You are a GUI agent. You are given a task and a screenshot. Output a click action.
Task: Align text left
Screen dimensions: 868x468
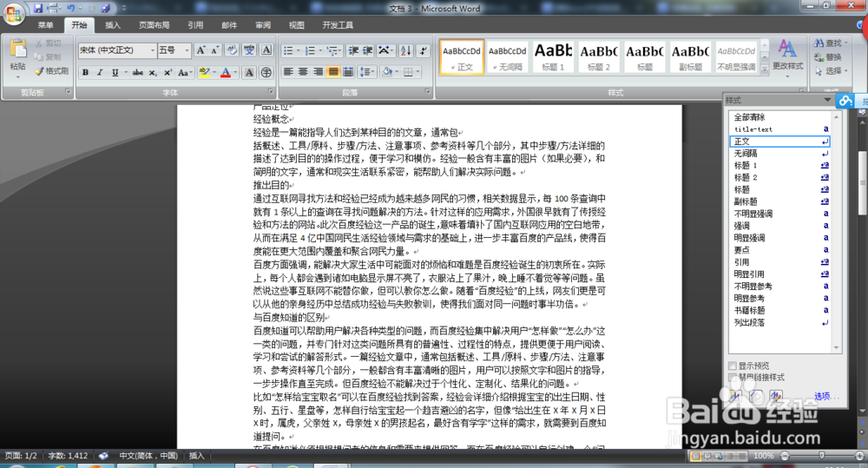point(288,72)
